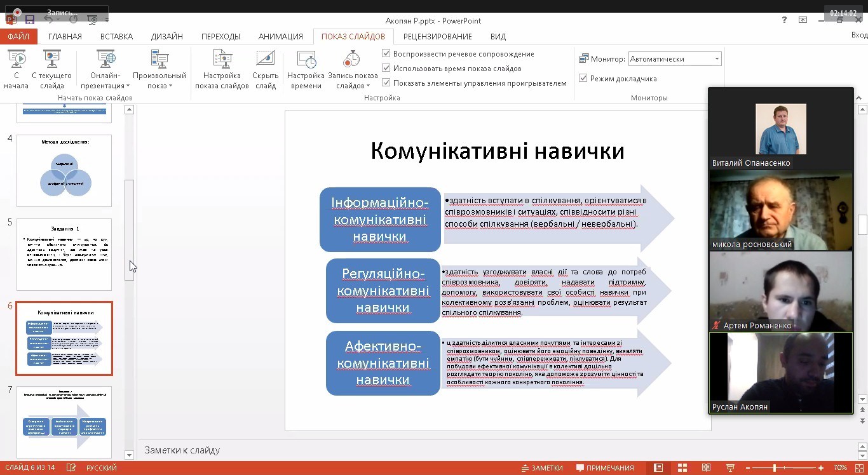Open the ДИЗАЙН ribbon tab
Screen dimensions: 868x475
tap(166, 36)
